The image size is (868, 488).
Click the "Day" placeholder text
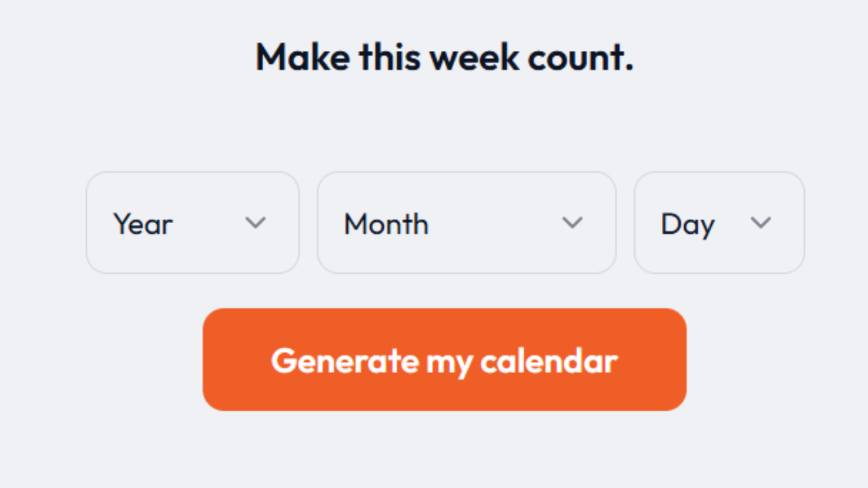[688, 225]
